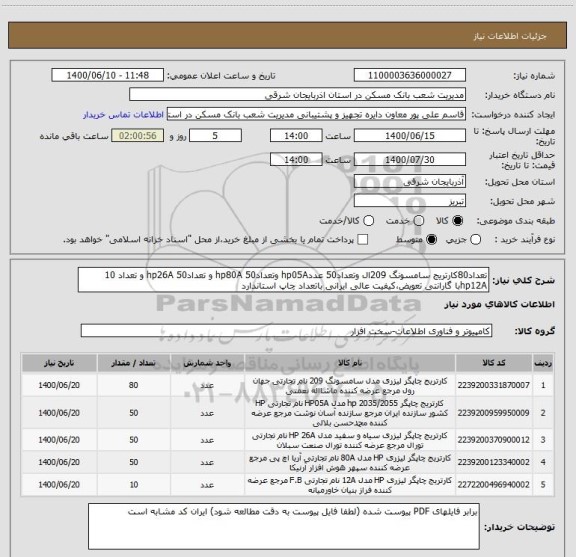Screen dimensions: 576x557
Task: Click the request number field 1100003636000027
Action: tap(410, 75)
